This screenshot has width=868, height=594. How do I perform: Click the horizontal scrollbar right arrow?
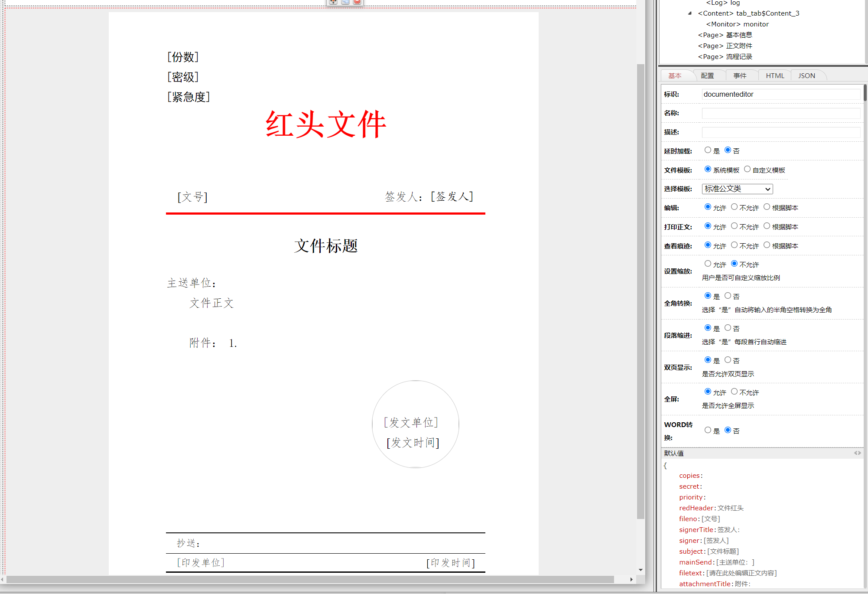pos(631,579)
